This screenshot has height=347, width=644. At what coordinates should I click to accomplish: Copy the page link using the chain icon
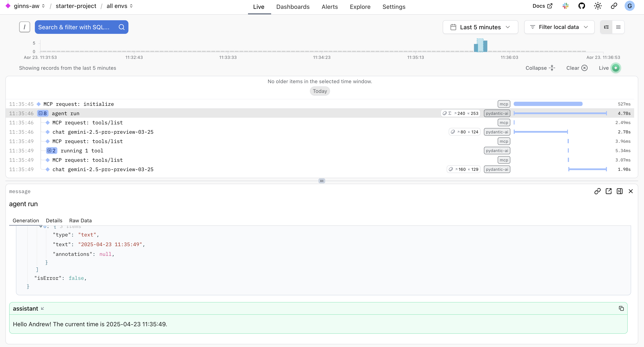click(x=614, y=6)
